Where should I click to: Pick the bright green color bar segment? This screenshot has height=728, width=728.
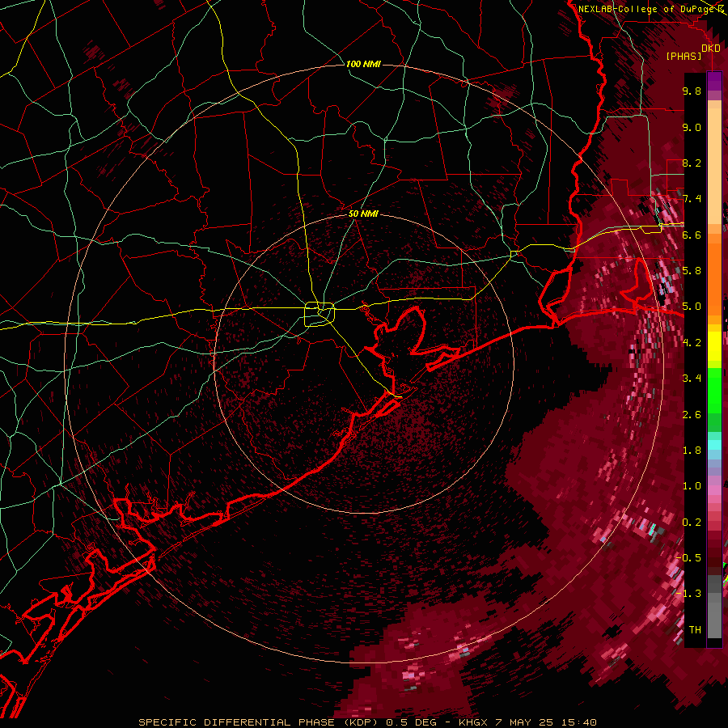click(x=714, y=389)
